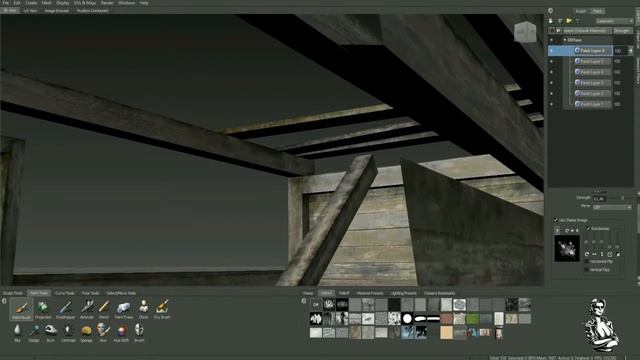
Task: Switch to the Image Browser tab
Action: click(57, 11)
